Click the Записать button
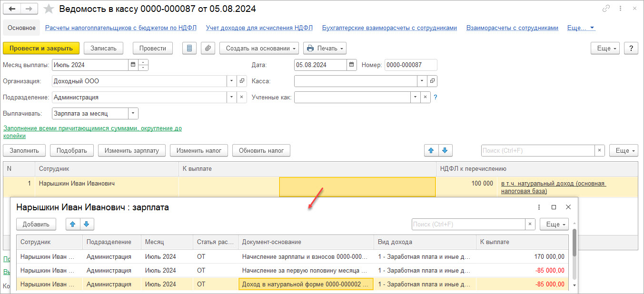Image resolution: width=644 pixels, height=294 pixels. (x=103, y=48)
